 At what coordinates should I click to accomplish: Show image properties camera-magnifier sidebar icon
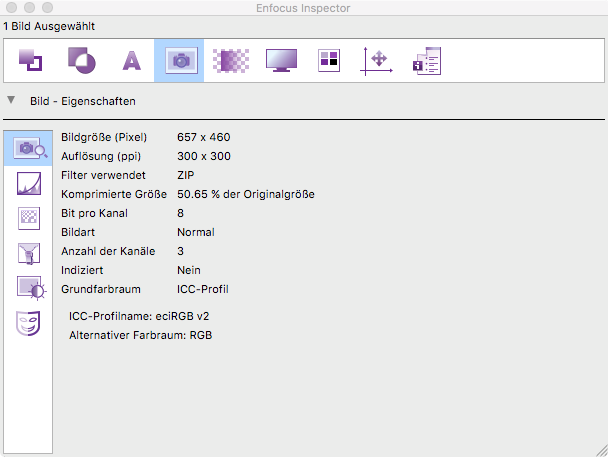(x=29, y=149)
